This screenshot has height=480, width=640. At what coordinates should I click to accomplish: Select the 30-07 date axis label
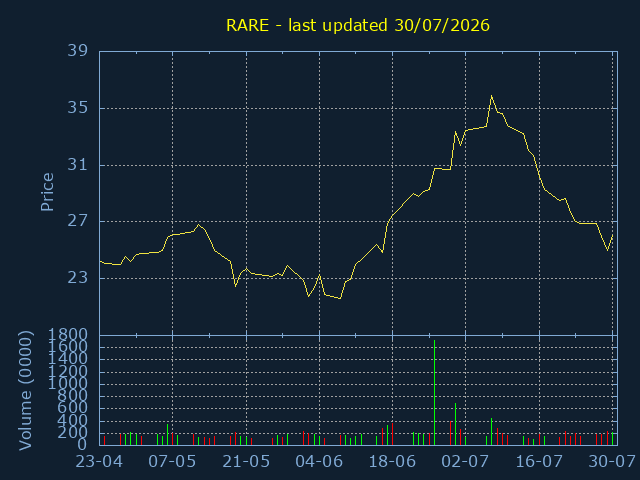click(612, 462)
